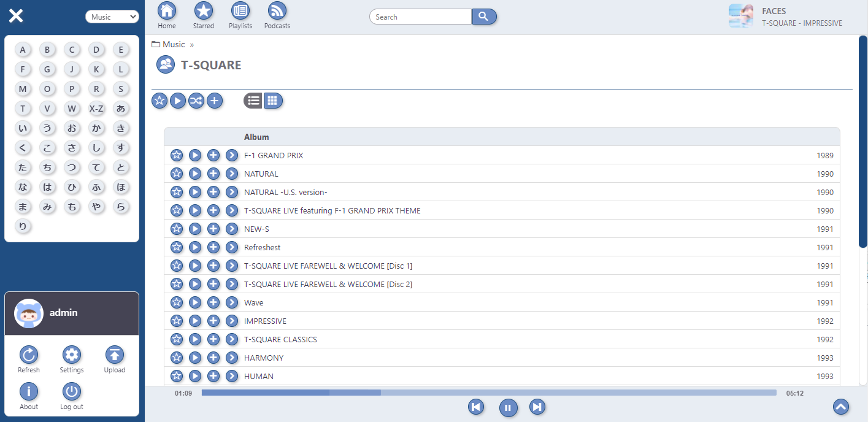868x422 pixels.
Task: Open arrow for F-1 GRAND PRIX album
Action: click(x=232, y=155)
